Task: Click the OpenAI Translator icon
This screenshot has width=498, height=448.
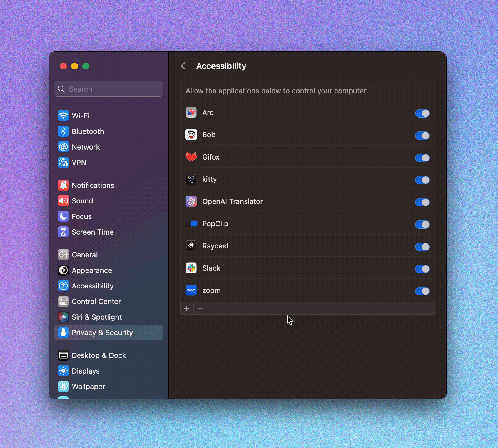Action: click(x=191, y=201)
